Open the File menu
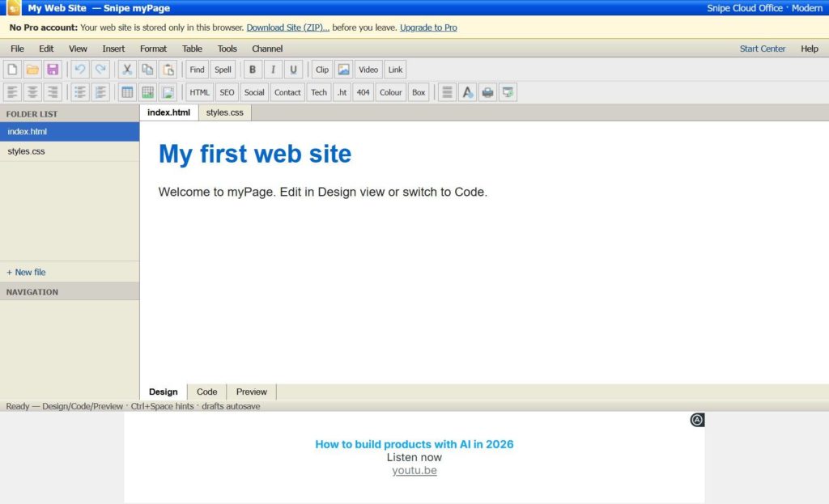The width and height of the screenshot is (829, 504). coord(18,49)
